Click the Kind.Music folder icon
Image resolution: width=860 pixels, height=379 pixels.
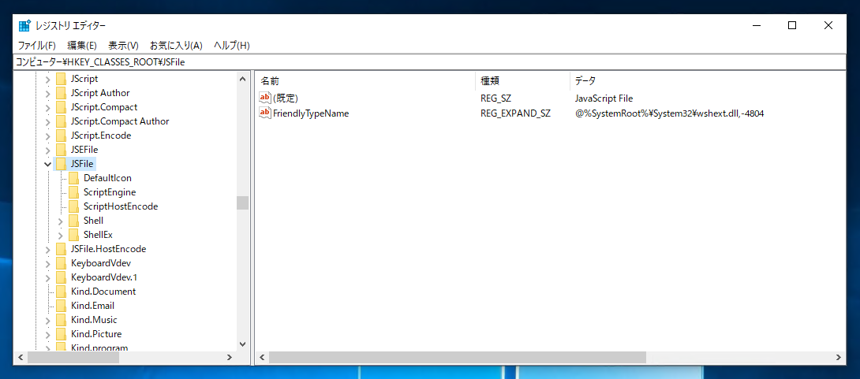click(61, 320)
